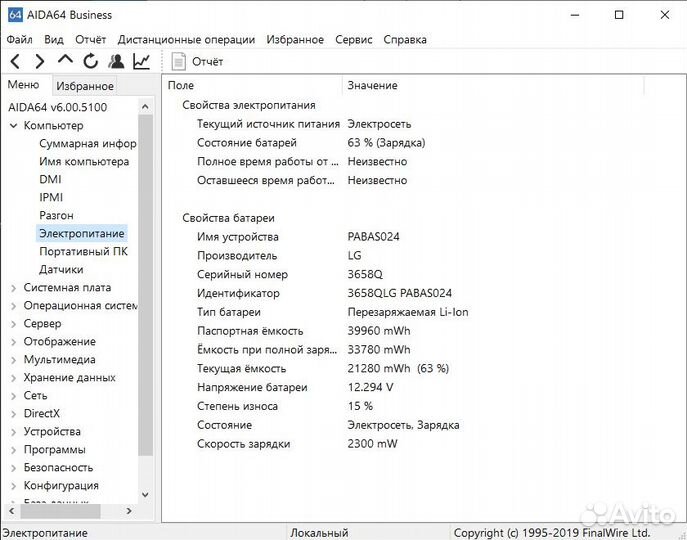Open the graph chart toolbar icon
The height and width of the screenshot is (540, 687).
click(x=142, y=61)
